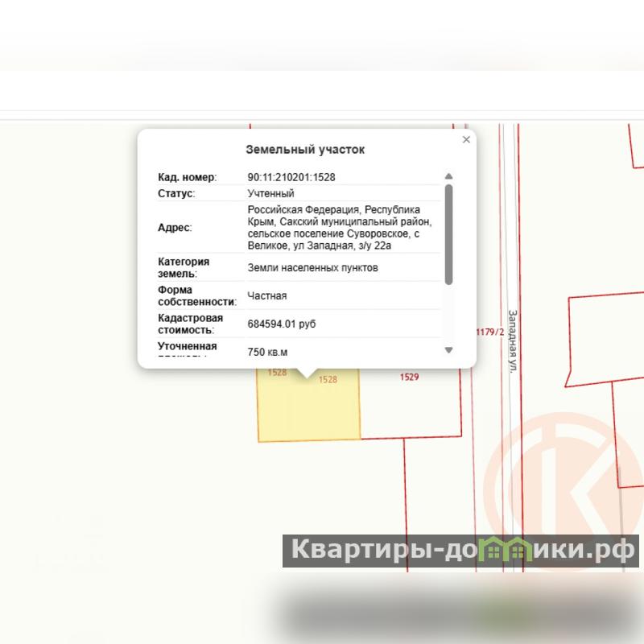The image size is (644, 644).
Task: Click the ownership value Частная
Action: pos(267,296)
